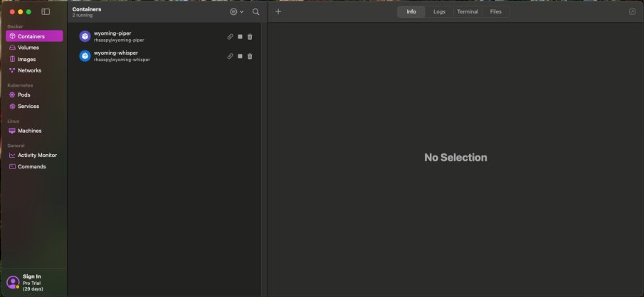Stop the wyoming-piper container
The width and height of the screenshot is (644, 297).
coord(240,36)
